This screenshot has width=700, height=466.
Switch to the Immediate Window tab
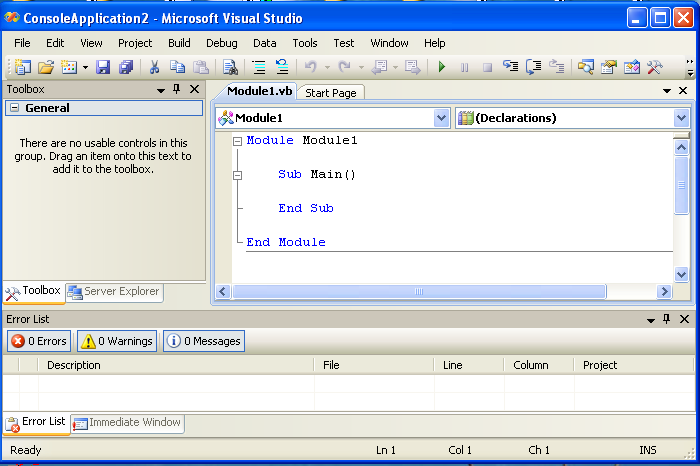click(x=128, y=423)
